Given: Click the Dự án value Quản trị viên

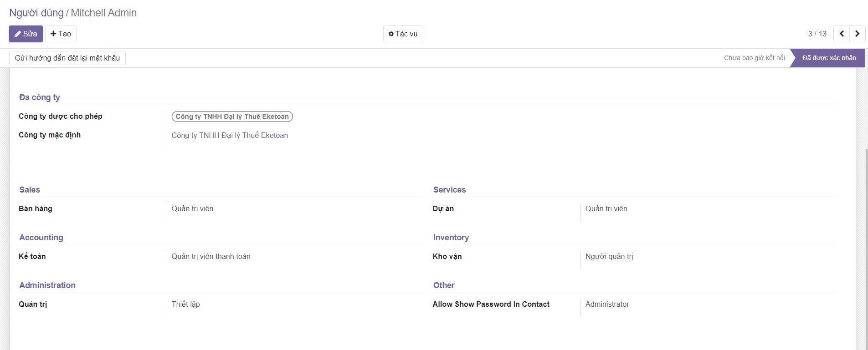Looking at the screenshot, I should (606, 208).
